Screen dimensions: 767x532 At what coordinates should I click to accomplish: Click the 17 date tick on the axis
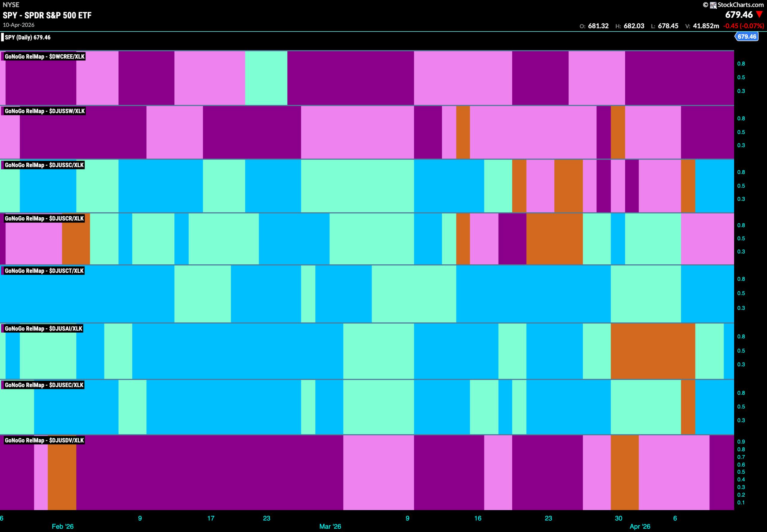coord(211,518)
